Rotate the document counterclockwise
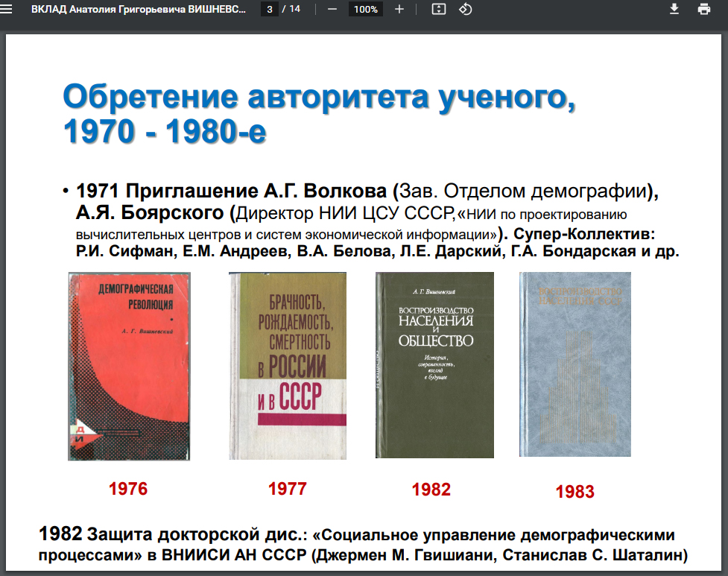728x576 pixels. tap(466, 10)
